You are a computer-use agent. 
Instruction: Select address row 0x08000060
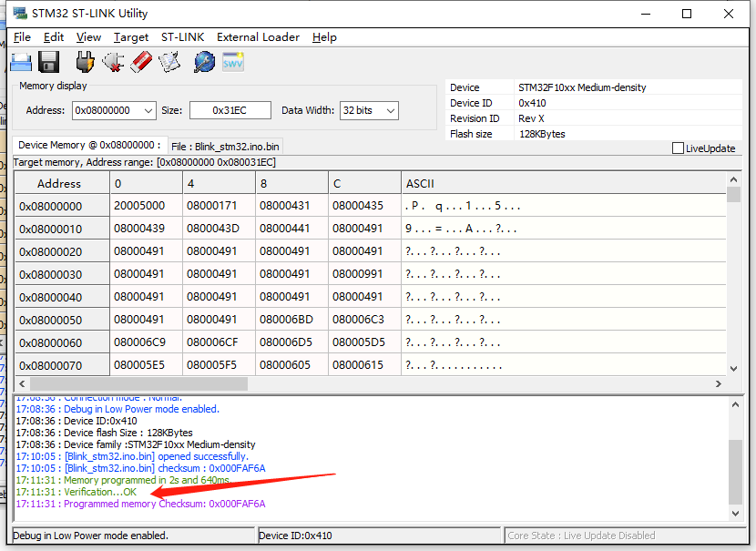pos(62,342)
